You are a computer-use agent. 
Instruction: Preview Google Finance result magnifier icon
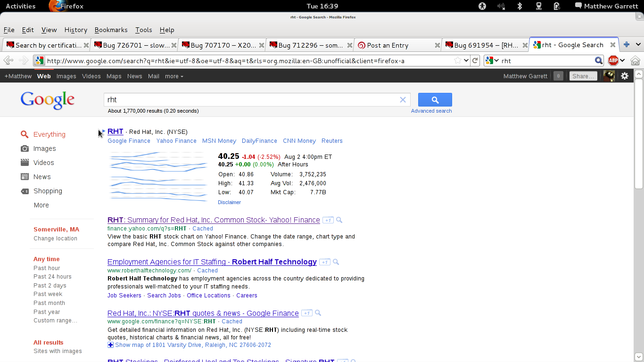(x=318, y=313)
